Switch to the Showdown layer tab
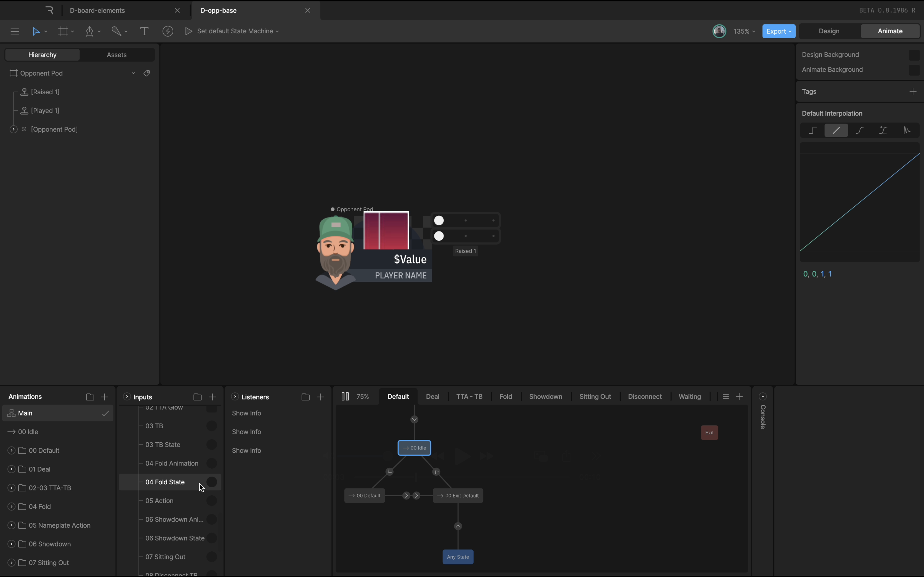This screenshot has height=577, width=924. pyautogui.click(x=545, y=397)
